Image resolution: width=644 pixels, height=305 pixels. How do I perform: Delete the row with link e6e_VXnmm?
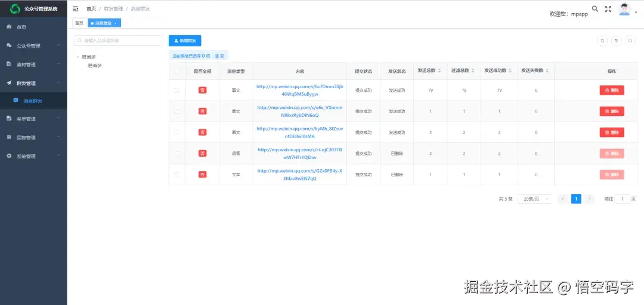(x=612, y=111)
